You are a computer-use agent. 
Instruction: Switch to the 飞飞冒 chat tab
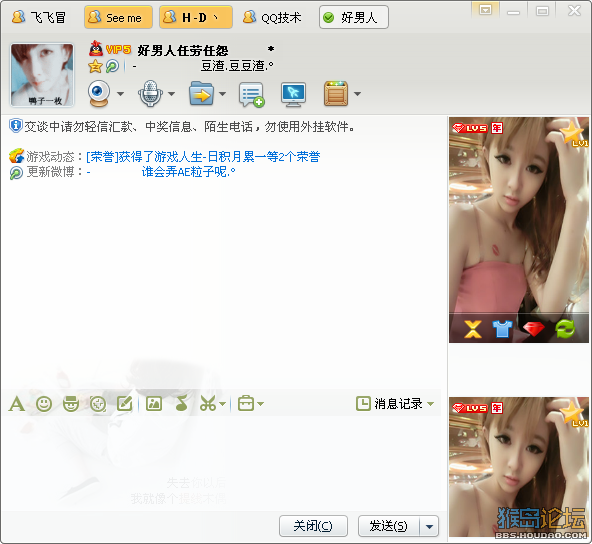(x=39, y=17)
